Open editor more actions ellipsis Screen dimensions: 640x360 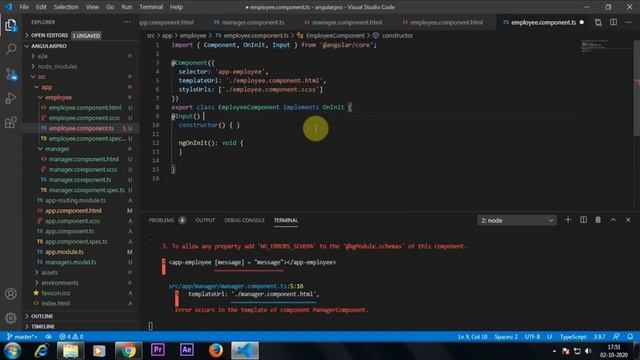[x=628, y=22]
